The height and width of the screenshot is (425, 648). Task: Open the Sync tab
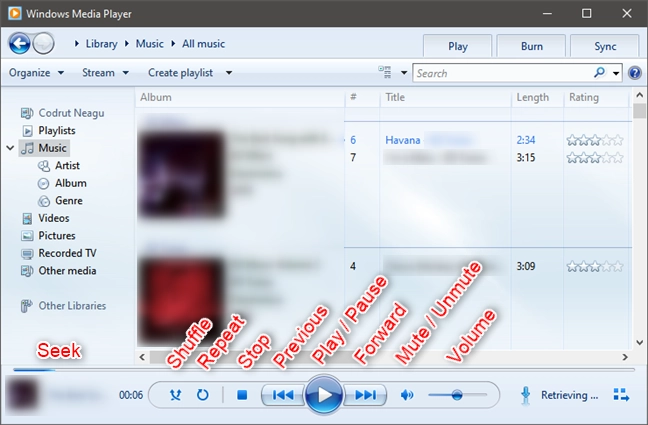pos(605,46)
